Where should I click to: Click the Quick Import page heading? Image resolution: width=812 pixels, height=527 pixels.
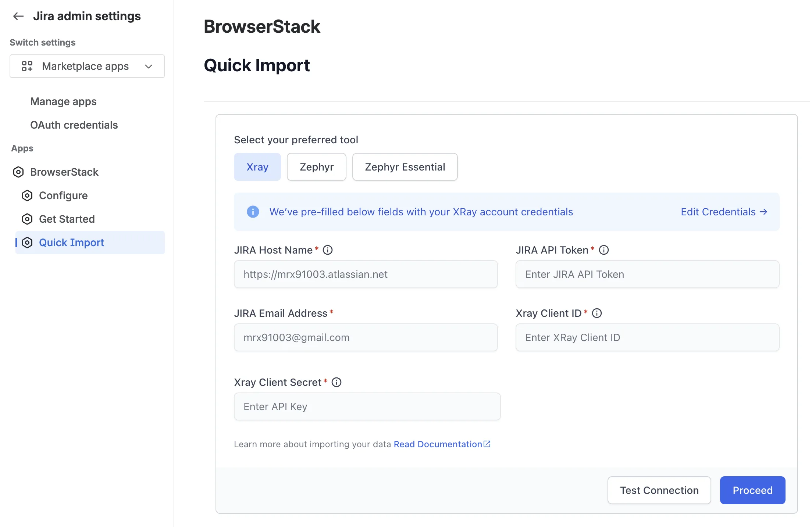[257, 65]
